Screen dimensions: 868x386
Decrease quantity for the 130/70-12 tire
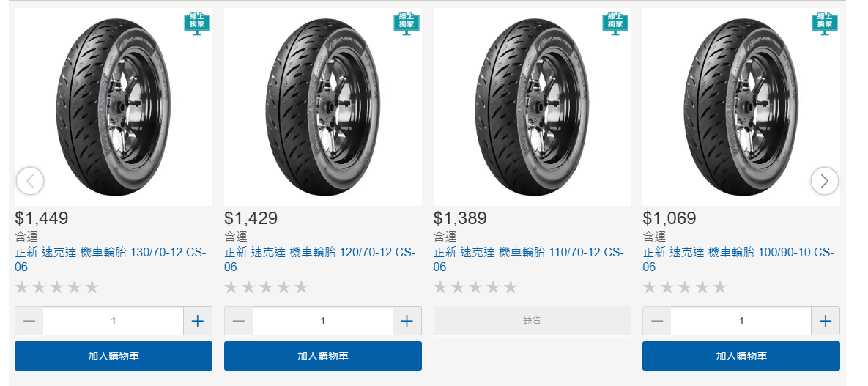pos(29,321)
